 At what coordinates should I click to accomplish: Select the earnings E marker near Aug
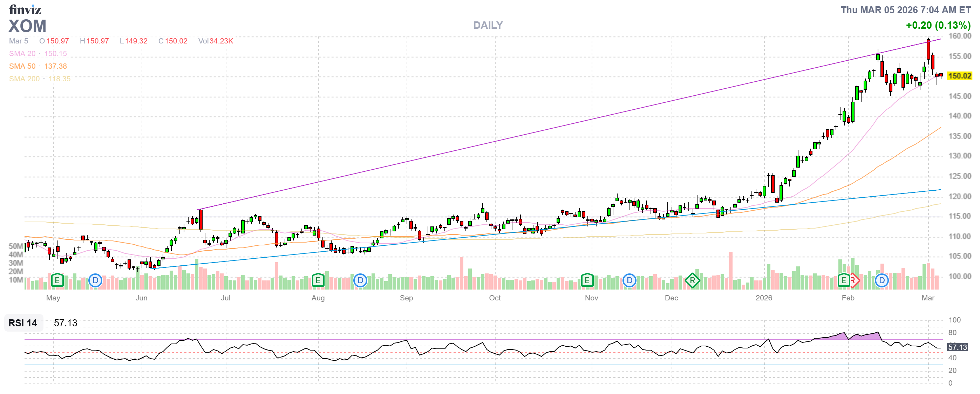[x=318, y=281]
